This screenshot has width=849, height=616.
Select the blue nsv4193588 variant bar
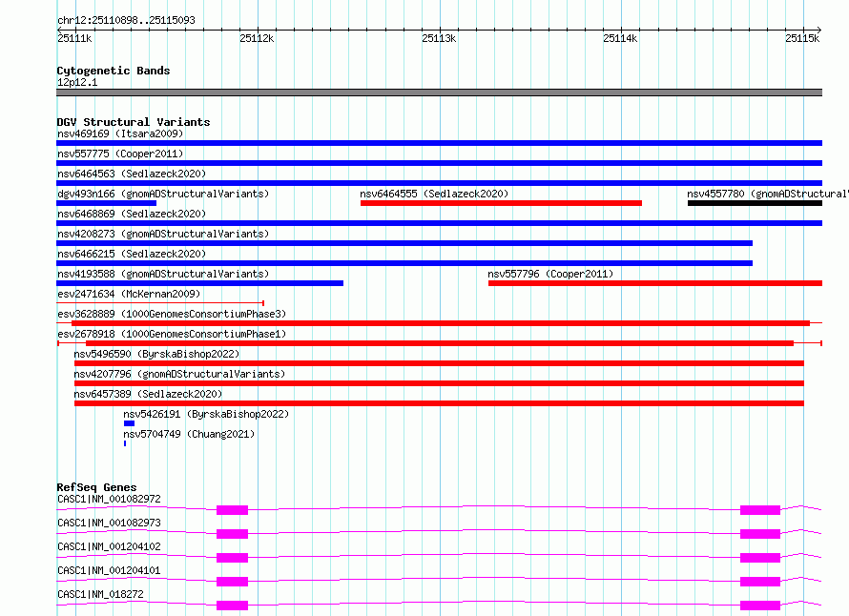coord(199,283)
